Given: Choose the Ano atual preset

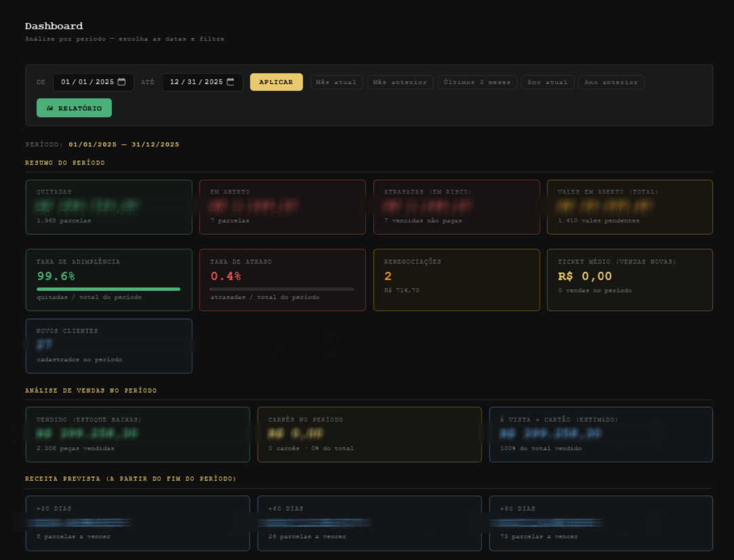Looking at the screenshot, I should tap(548, 82).
